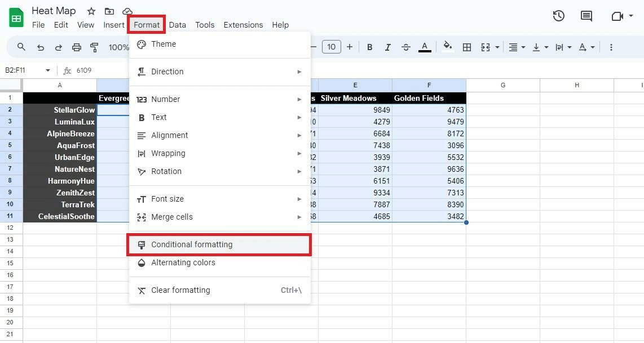Open the File menu
Screen dimensions: 644x343
pyautogui.click(x=38, y=25)
